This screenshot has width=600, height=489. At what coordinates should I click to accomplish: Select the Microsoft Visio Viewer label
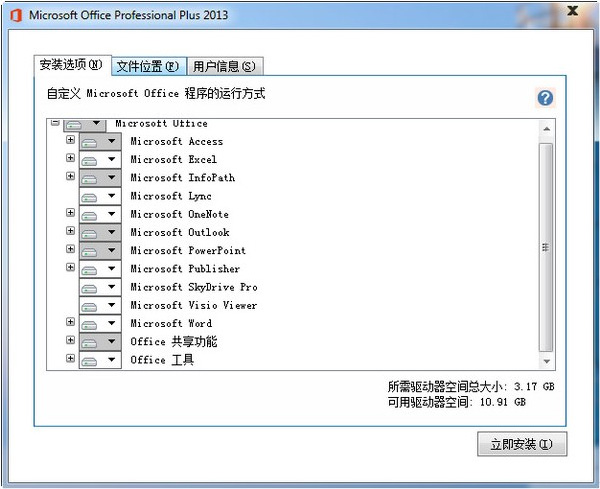point(194,305)
